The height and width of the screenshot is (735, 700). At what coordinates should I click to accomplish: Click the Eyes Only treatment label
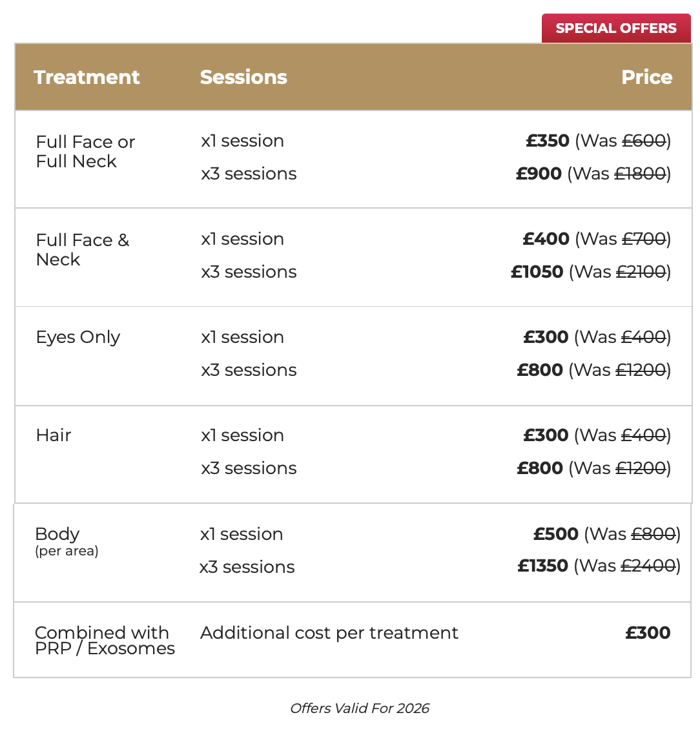77,337
